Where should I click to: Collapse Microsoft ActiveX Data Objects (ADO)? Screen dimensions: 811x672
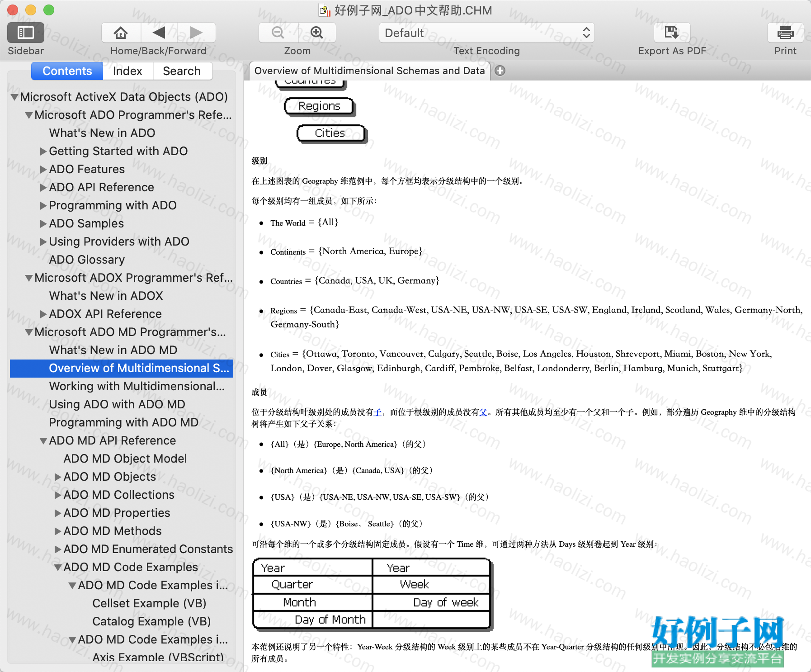14,97
